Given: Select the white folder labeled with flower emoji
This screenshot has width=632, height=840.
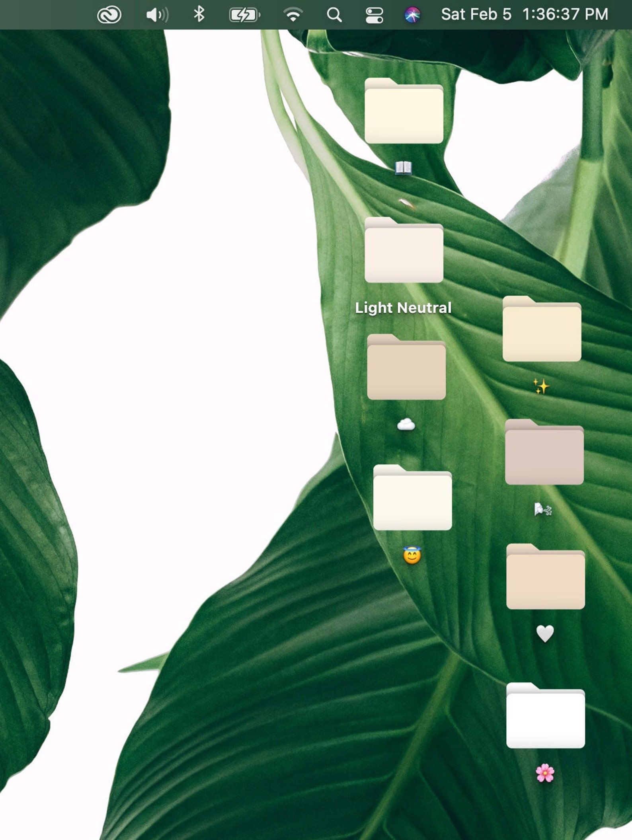Looking at the screenshot, I should (x=546, y=715).
